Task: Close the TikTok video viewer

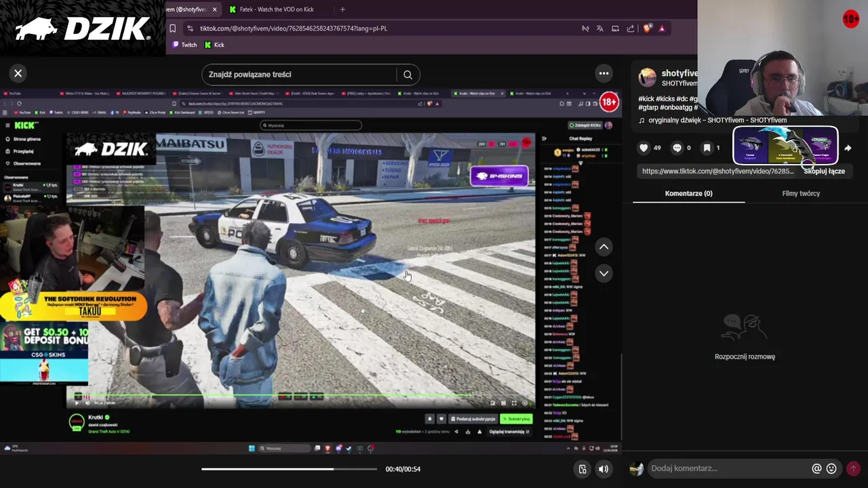Action: pyautogui.click(x=18, y=73)
